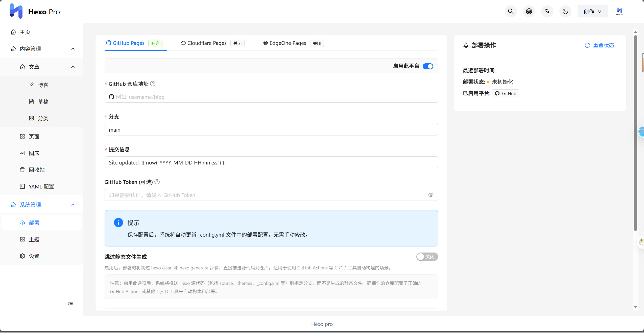Click the refresh icon beside 重置状态
The image size is (644, 333).
click(x=587, y=45)
